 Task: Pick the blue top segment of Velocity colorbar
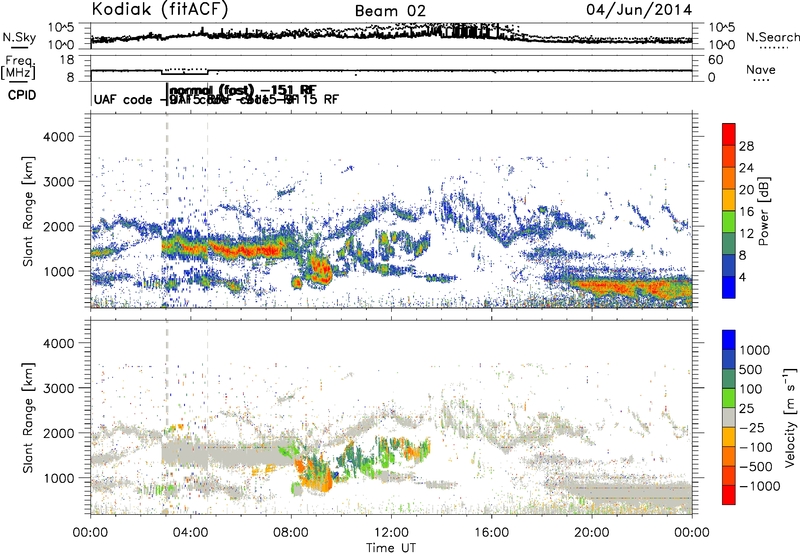tap(729, 340)
